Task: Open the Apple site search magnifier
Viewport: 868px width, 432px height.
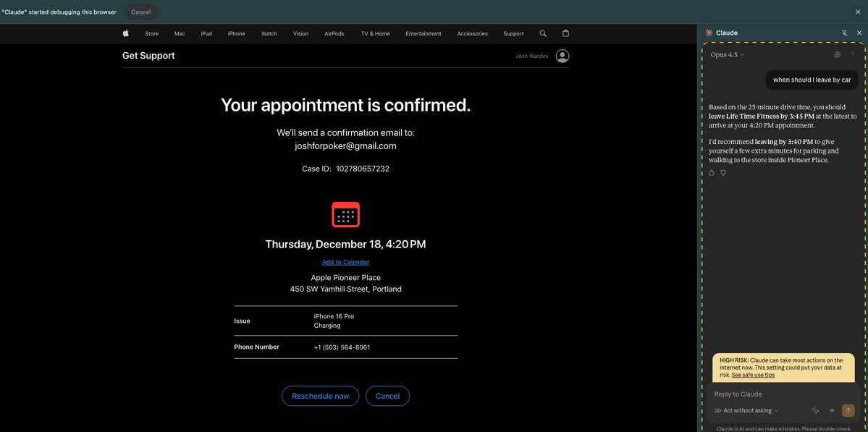Action: 543,33
